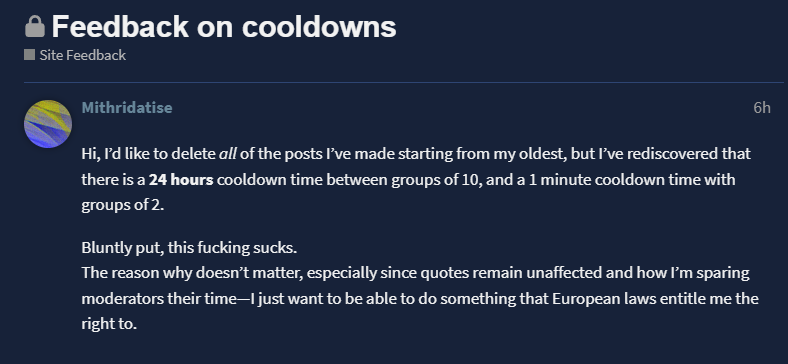Click the italic word all in post
The height and width of the screenshot is (364, 788).
228,154
